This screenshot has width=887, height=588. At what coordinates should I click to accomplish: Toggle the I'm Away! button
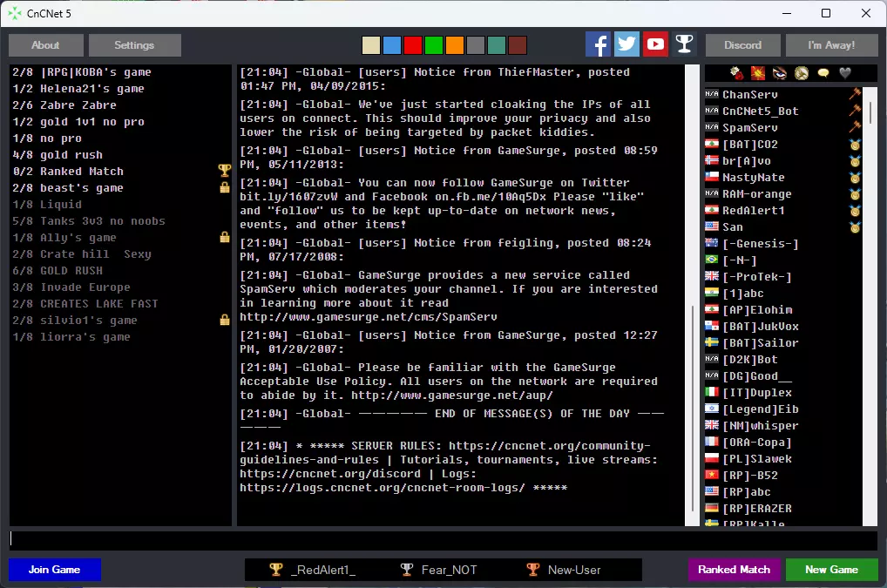coord(831,45)
